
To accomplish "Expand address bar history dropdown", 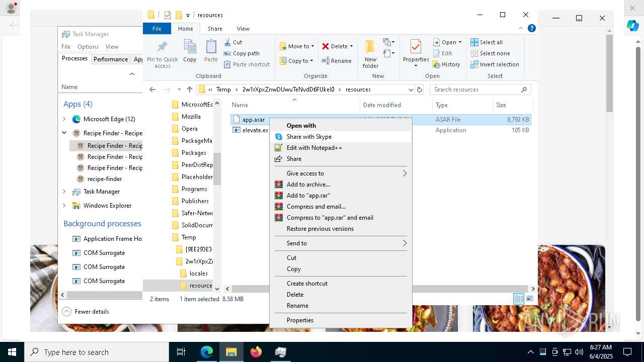I will tap(411, 89).
